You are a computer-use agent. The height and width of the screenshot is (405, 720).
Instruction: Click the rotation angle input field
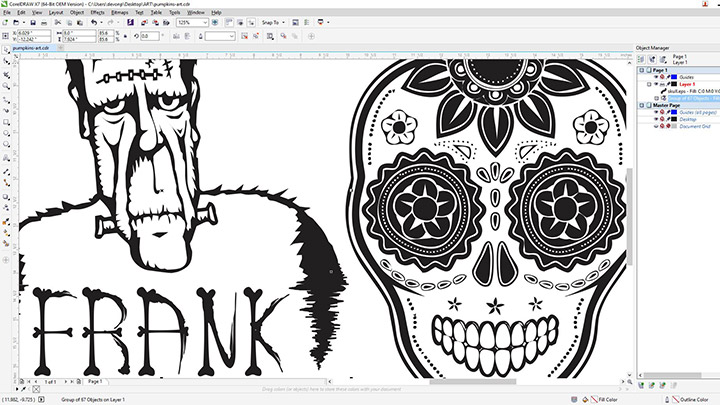coord(150,36)
